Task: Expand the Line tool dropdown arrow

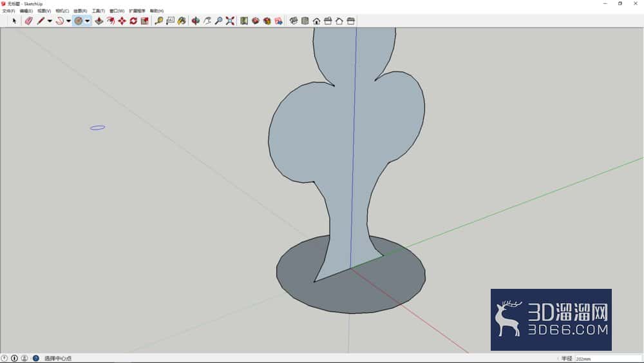Action: (50, 21)
